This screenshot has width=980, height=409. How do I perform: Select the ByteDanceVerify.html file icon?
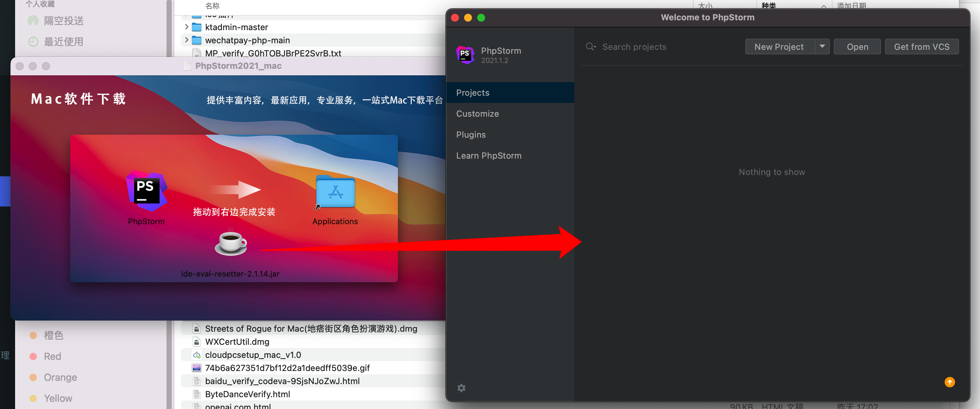tap(197, 394)
